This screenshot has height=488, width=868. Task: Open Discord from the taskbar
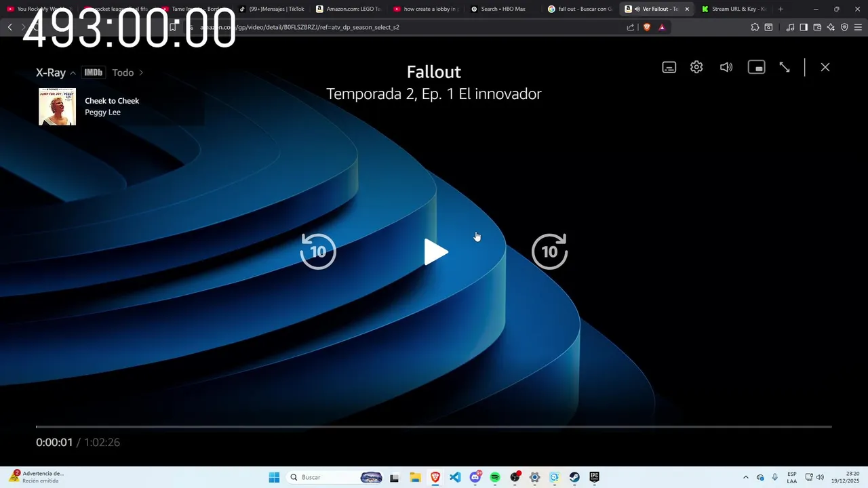point(475,477)
